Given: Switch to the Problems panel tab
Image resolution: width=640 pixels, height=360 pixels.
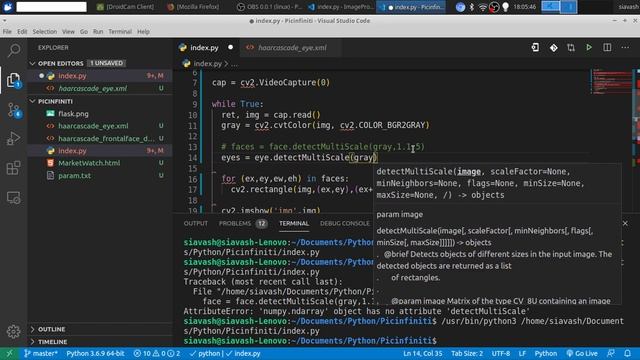Looking at the screenshot, I should click(x=243, y=223).
